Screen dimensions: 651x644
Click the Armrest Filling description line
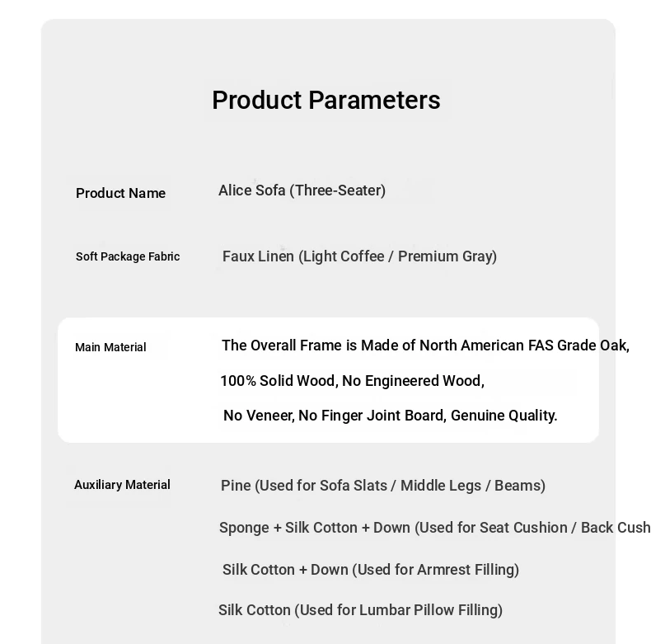[371, 570]
